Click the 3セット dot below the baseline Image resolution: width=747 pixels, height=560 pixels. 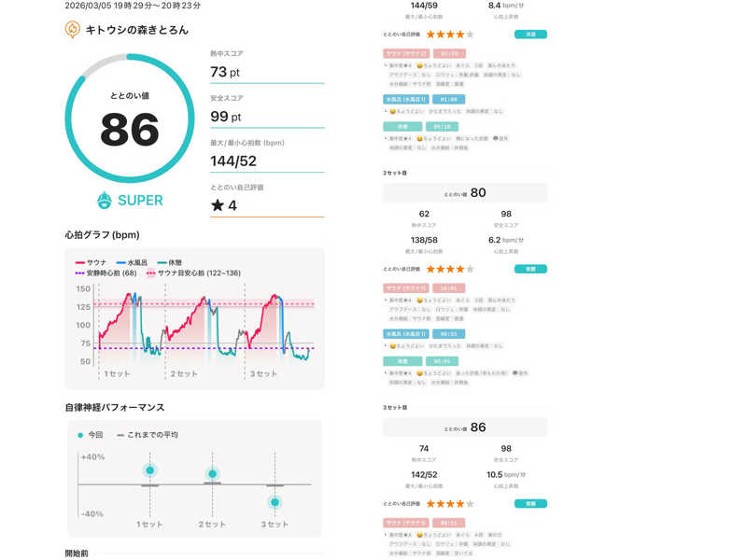(275, 502)
